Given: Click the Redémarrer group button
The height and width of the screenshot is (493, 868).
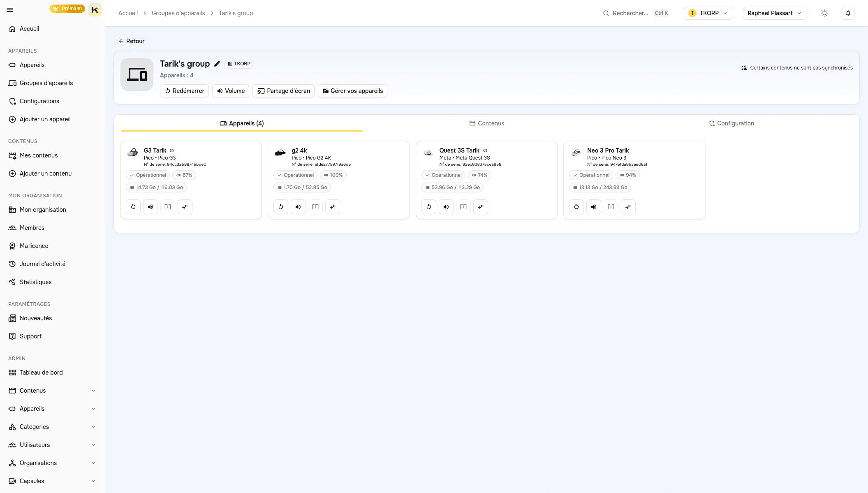Looking at the screenshot, I should [x=184, y=91].
